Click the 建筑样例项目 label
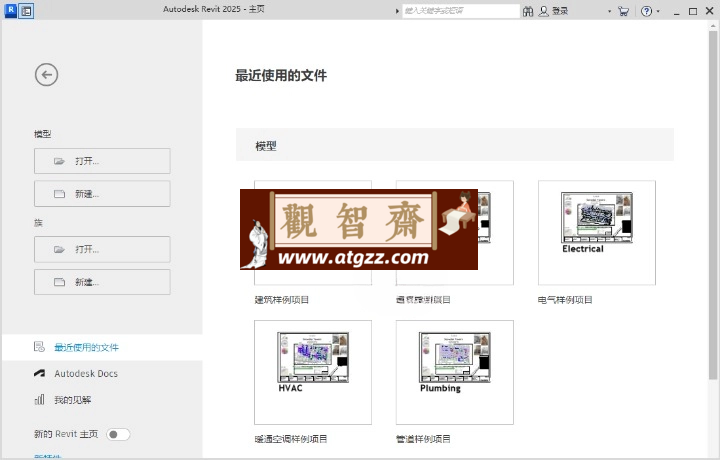 281,300
